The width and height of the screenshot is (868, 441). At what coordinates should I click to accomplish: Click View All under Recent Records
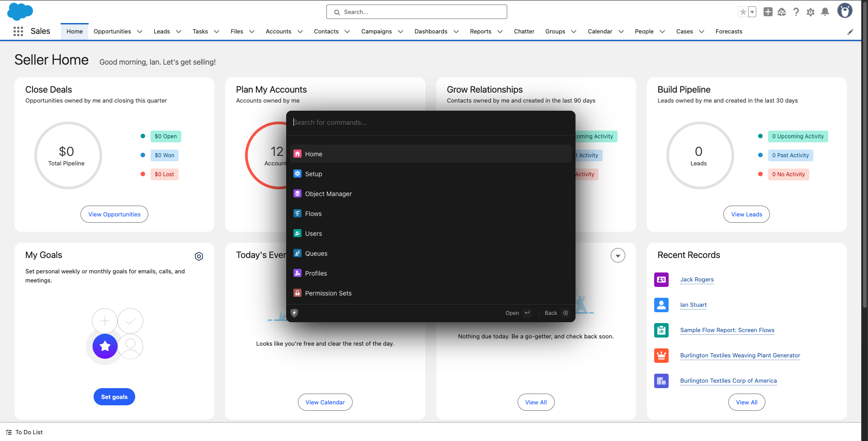(x=747, y=402)
